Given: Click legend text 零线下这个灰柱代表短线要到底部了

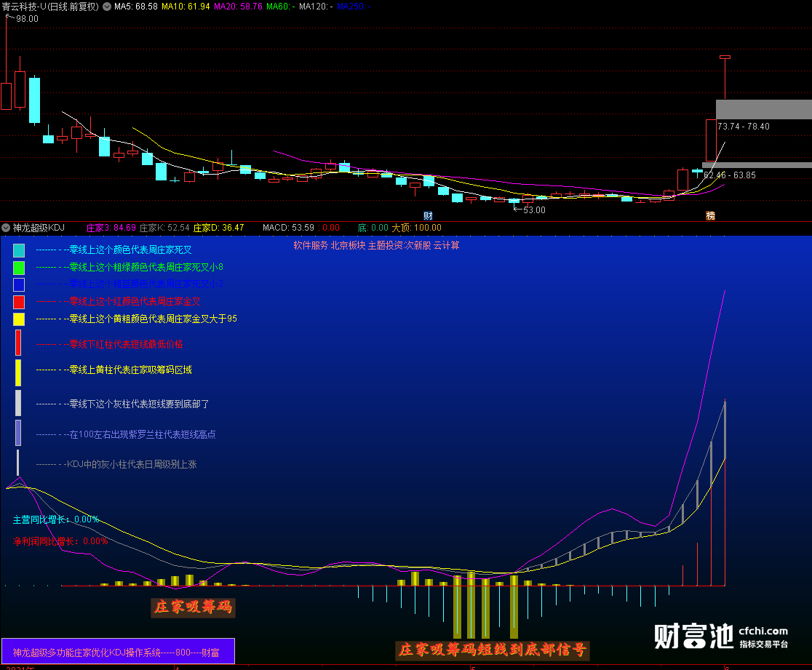Looking at the screenshot, I should click(x=139, y=404).
